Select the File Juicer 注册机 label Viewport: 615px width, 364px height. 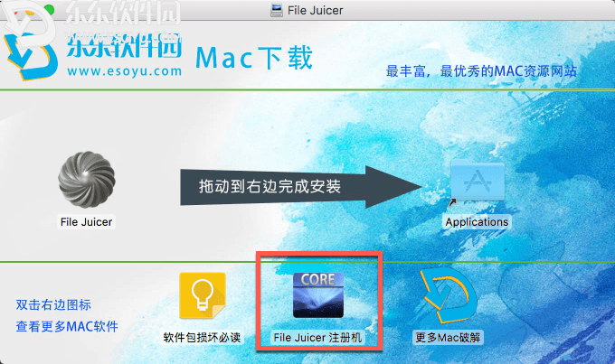tap(317, 338)
